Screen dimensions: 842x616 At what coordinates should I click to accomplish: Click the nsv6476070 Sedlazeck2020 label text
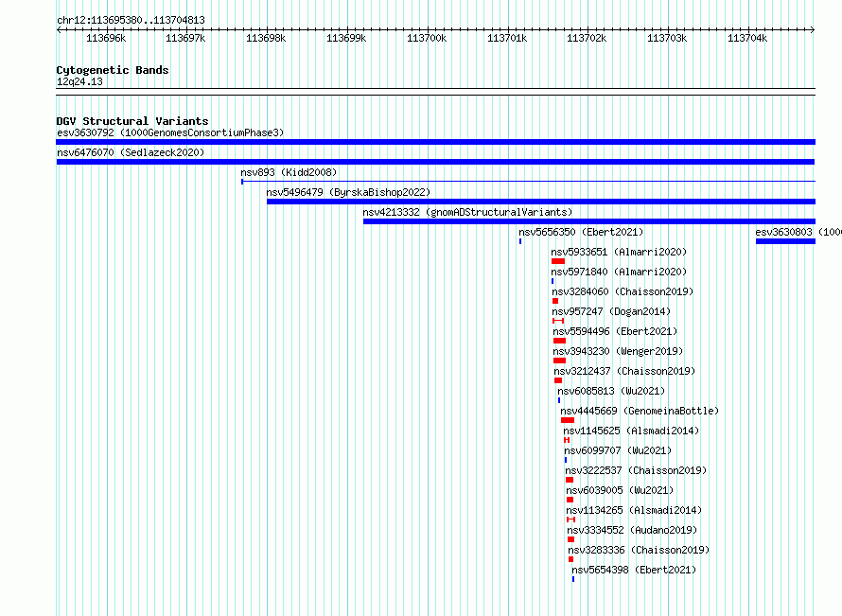coord(131,152)
